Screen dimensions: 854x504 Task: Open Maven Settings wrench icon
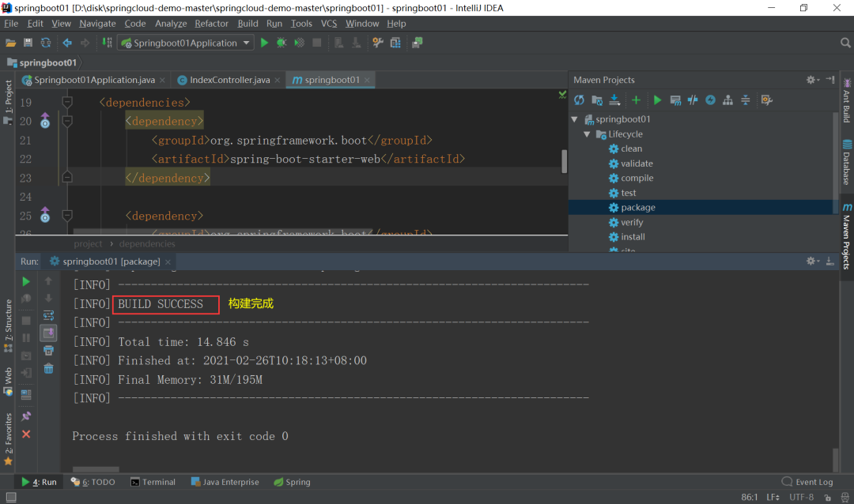coord(767,100)
